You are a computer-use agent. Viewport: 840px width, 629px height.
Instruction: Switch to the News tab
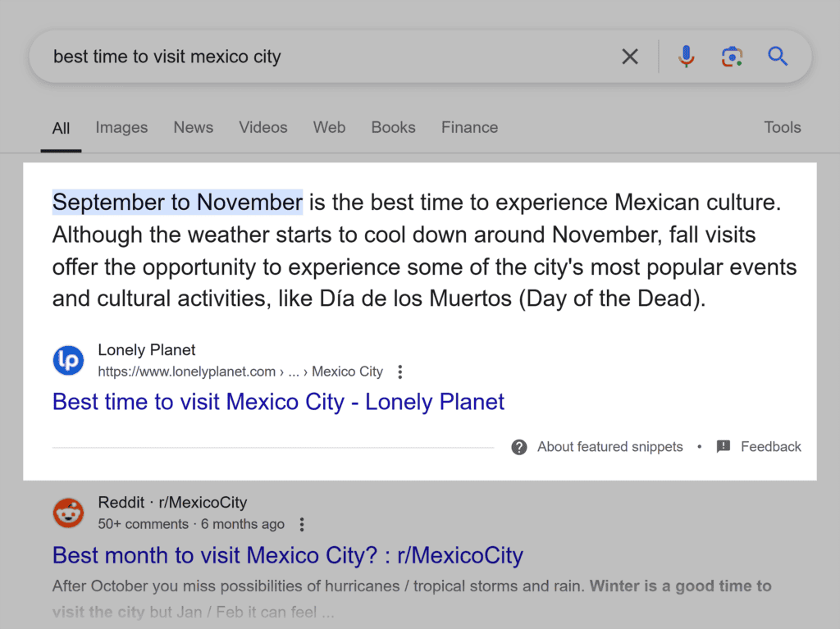tap(193, 127)
